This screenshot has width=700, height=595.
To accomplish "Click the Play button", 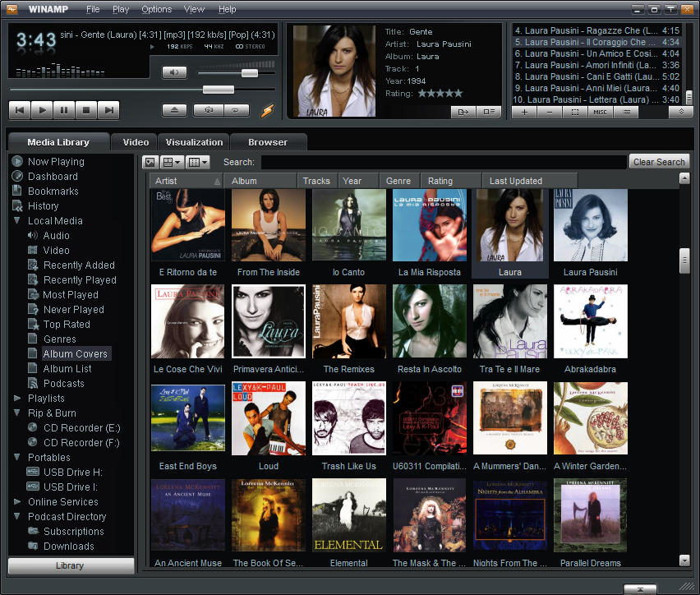I will 42,110.
